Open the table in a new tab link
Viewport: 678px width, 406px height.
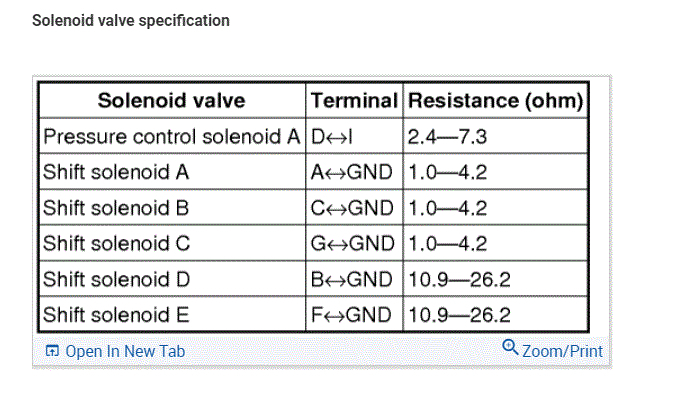[x=125, y=351]
